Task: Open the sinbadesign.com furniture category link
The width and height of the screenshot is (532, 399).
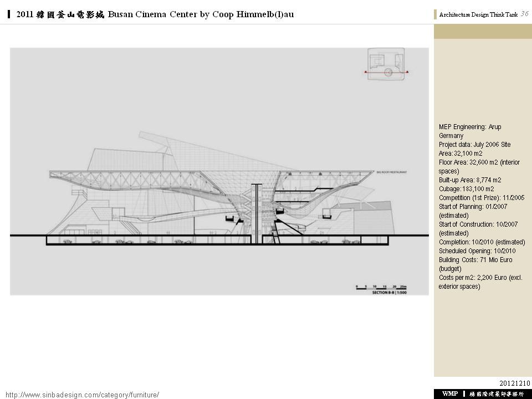Action: click(82, 395)
